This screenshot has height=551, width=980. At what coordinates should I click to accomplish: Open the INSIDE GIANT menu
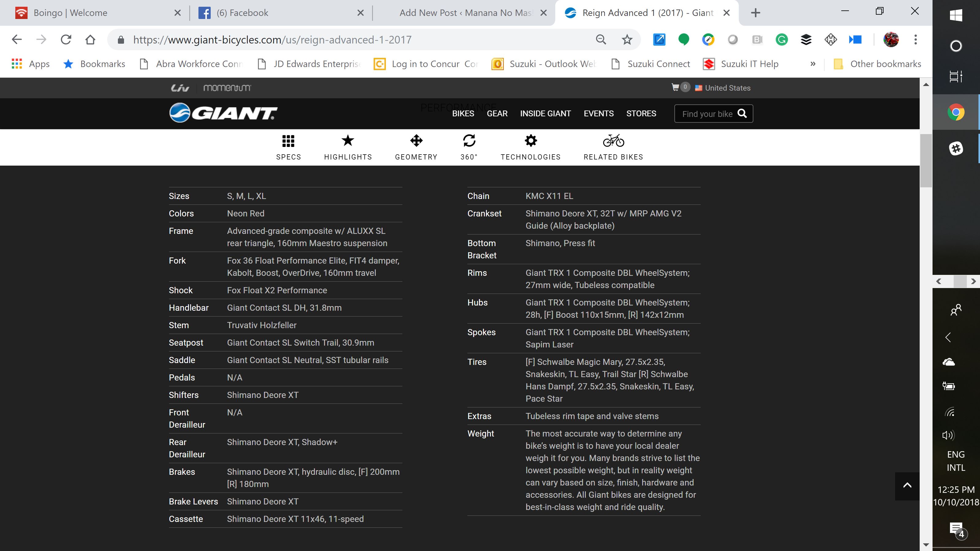tap(545, 113)
